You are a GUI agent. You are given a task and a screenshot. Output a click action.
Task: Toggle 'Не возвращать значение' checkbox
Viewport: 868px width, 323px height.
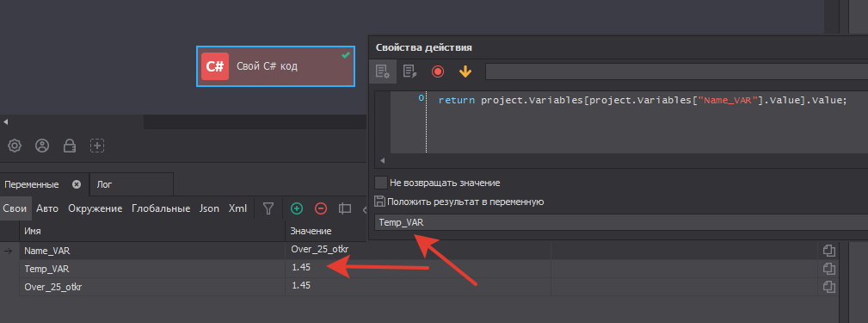coord(381,183)
